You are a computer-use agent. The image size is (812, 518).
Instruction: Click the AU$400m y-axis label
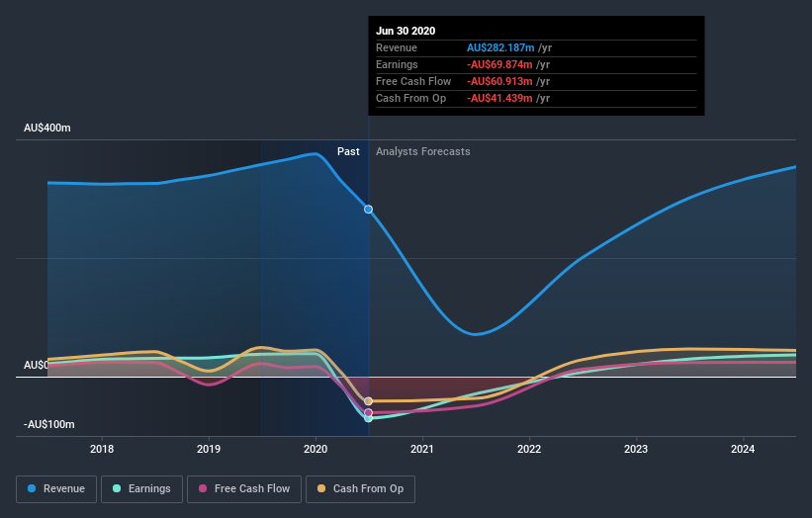pos(47,128)
